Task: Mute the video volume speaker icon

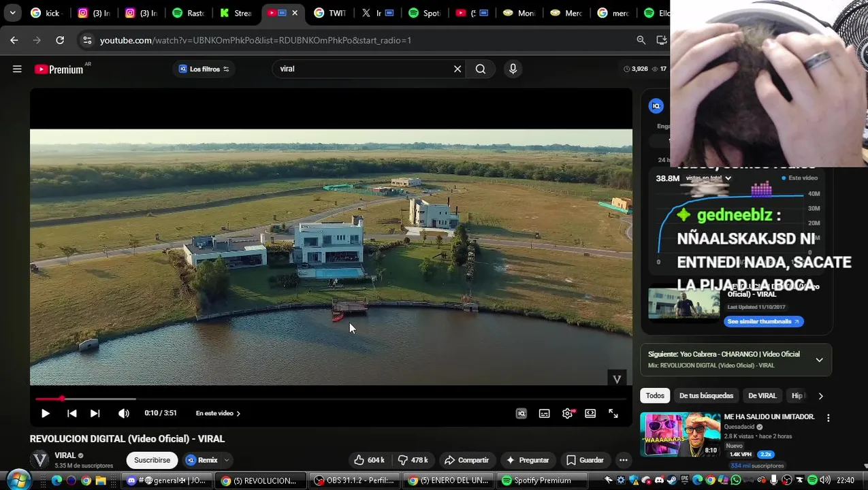Action: point(123,413)
